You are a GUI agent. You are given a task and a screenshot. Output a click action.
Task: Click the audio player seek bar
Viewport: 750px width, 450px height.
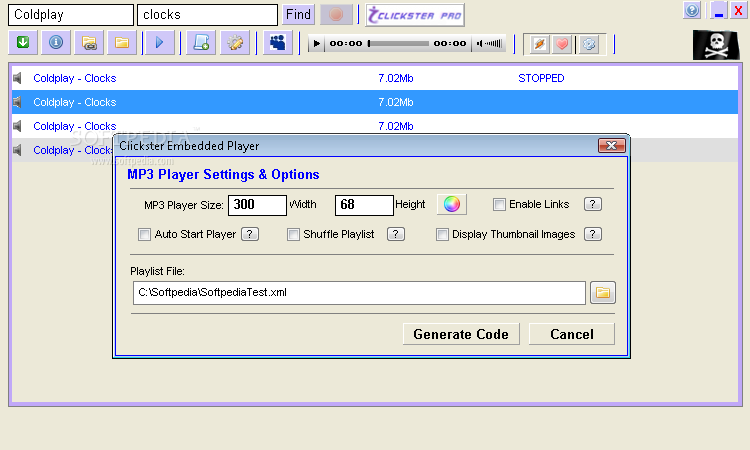tap(398, 44)
